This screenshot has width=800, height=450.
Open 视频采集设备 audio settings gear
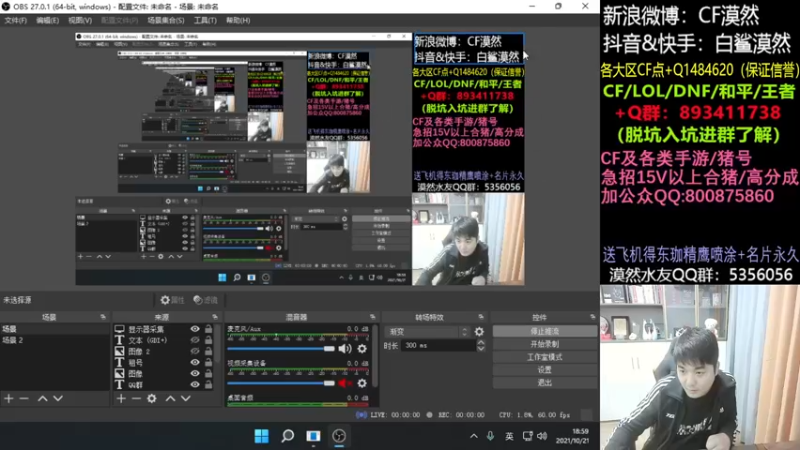(362, 383)
